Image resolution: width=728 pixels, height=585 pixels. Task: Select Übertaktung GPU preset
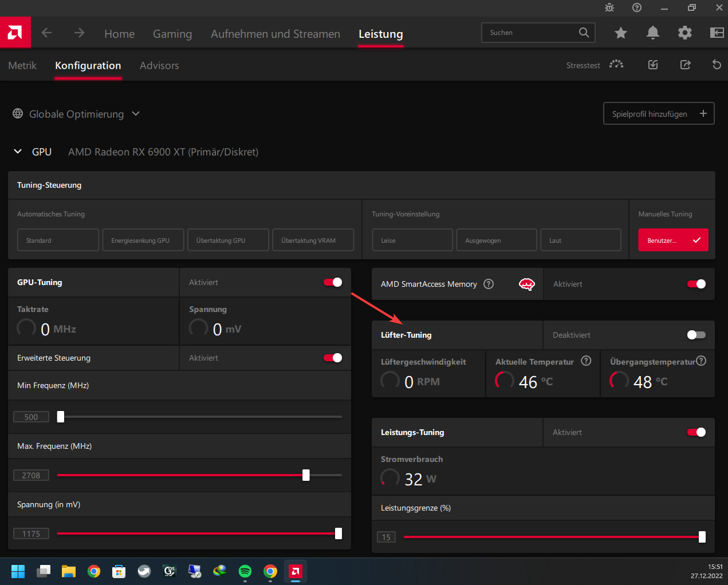228,240
